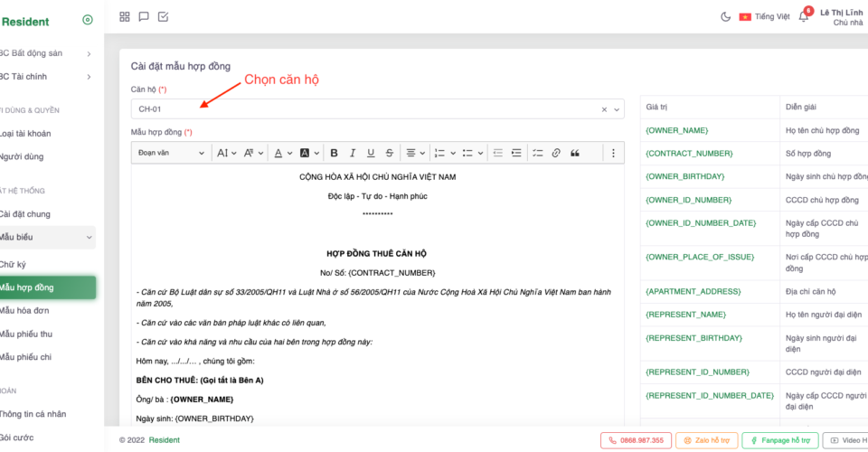This screenshot has height=452, width=868.
Task: Clear the selected apartment CH-01
Action: click(x=604, y=109)
